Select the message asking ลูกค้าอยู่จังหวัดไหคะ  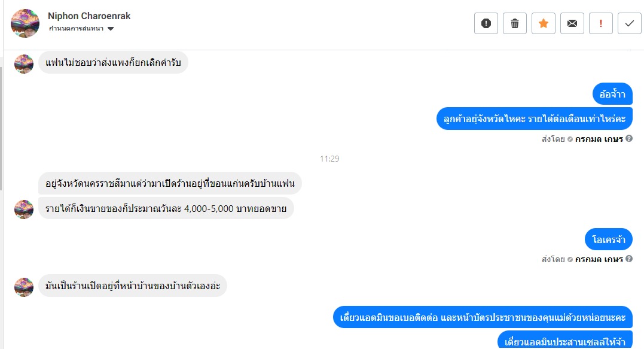[535, 119]
